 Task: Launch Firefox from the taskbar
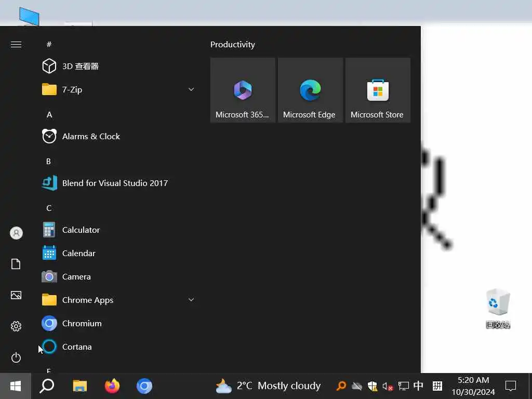(112, 386)
